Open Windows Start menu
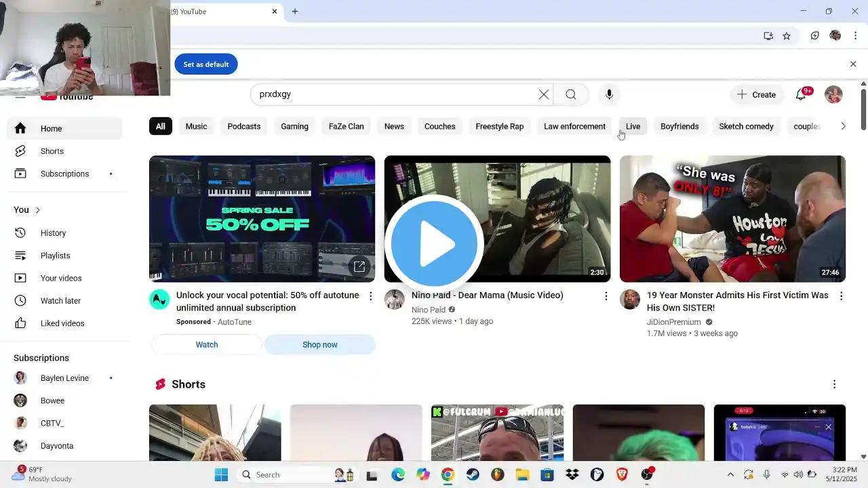 221,474
